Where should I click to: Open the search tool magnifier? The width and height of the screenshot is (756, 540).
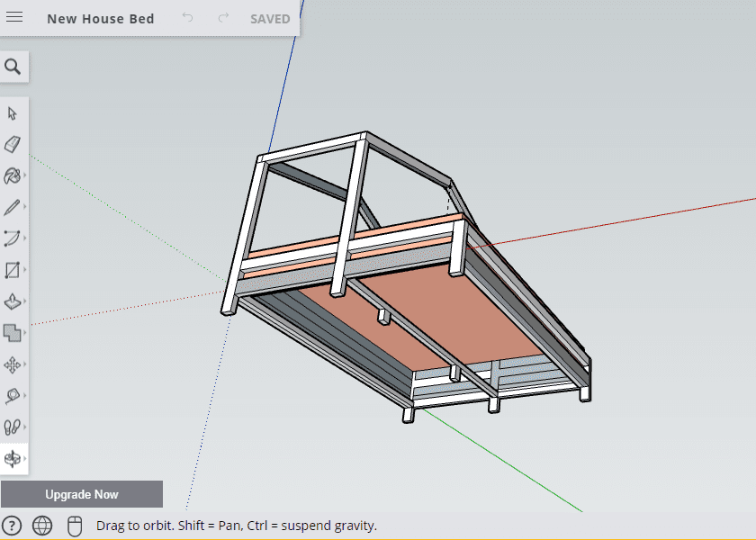pyautogui.click(x=13, y=67)
